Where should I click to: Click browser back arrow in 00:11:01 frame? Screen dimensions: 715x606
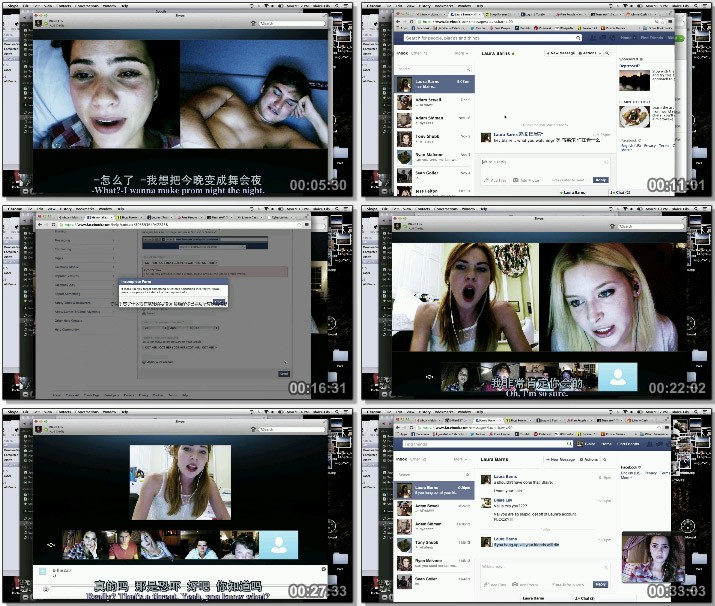point(398,21)
